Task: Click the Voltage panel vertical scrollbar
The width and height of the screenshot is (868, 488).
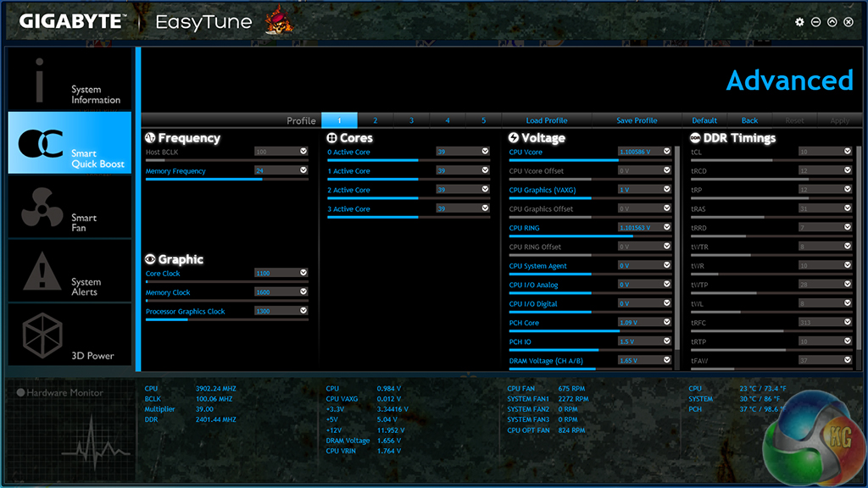Action: tap(676, 248)
